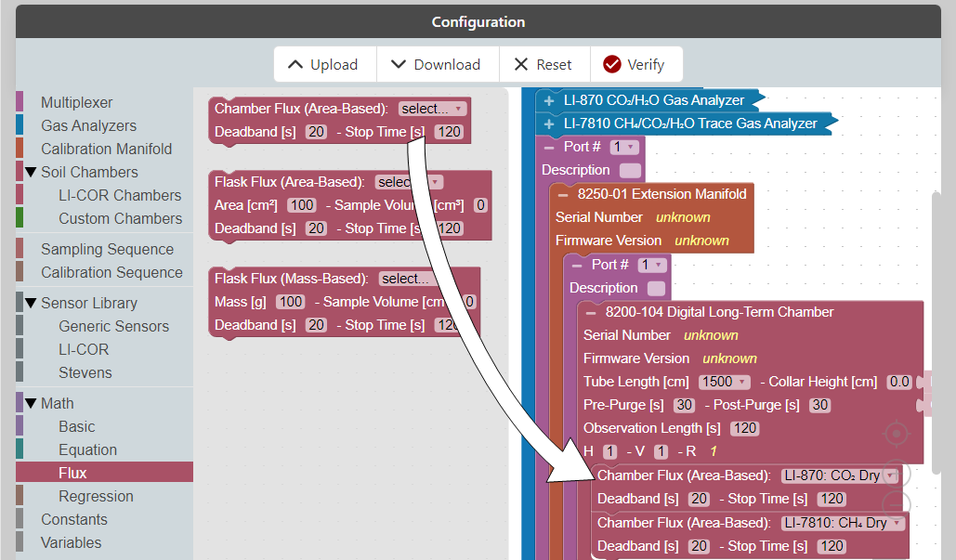Click Deadband field on LI-870 Chamber Flux block
Image resolution: width=956 pixels, height=560 pixels.
699,499
